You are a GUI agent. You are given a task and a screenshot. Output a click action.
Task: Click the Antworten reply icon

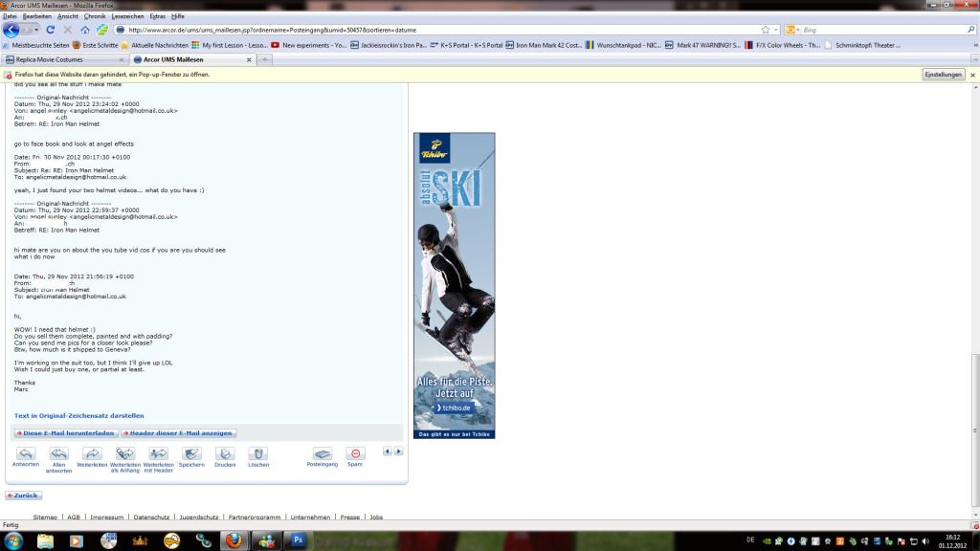[x=26, y=453]
